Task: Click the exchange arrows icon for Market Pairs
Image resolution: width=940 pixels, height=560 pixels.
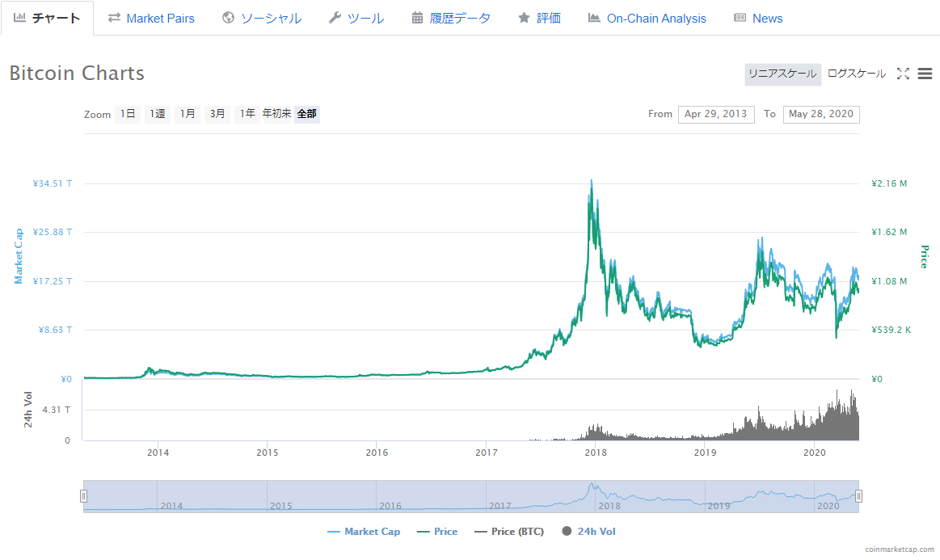Action: (114, 18)
